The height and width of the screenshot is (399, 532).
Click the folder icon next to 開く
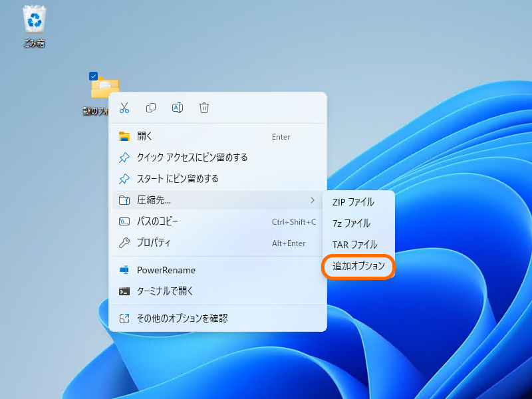124,137
